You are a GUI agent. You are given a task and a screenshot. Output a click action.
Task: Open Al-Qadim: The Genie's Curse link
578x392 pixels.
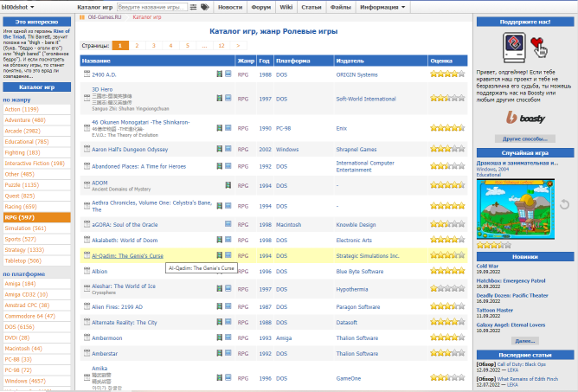pos(127,255)
